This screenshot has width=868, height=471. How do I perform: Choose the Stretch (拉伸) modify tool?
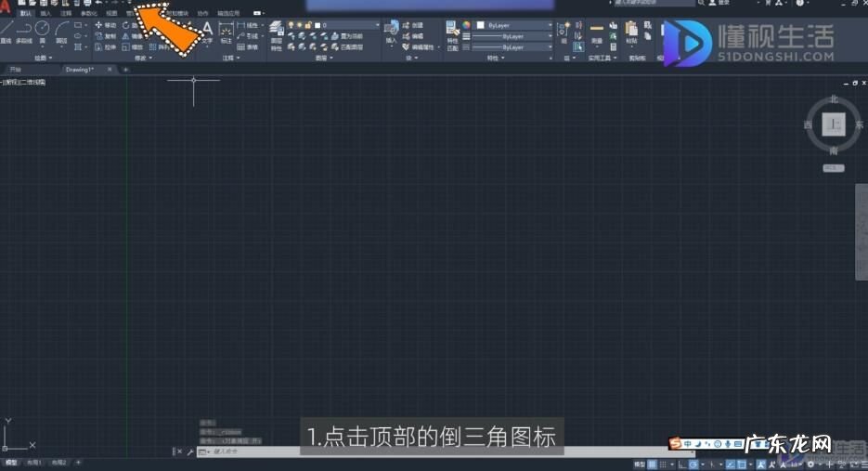pyautogui.click(x=105, y=47)
